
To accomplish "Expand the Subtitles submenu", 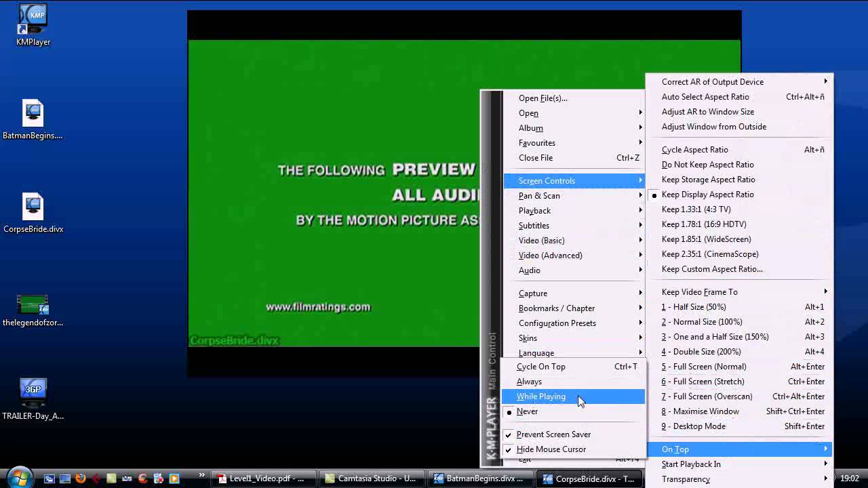I will click(x=574, y=226).
